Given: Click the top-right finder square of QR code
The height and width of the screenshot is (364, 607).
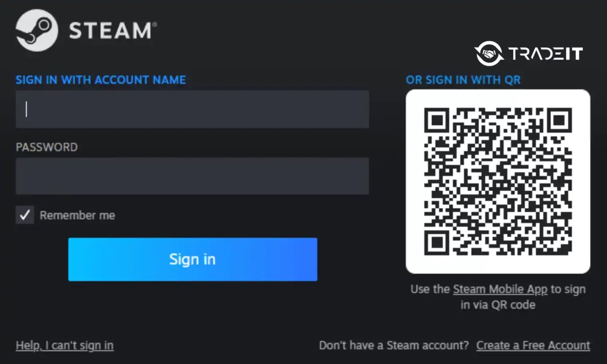Looking at the screenshot, I should 559,120.
